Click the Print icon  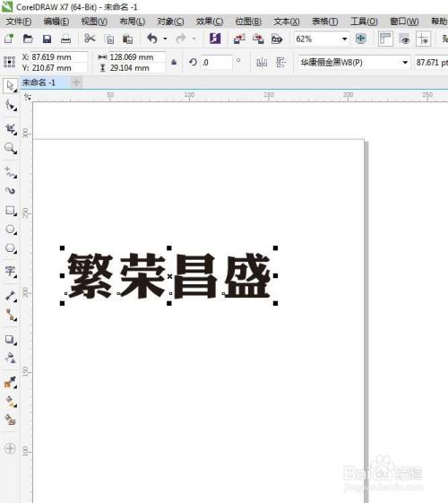pyautogui.click(x=65, y=39)
